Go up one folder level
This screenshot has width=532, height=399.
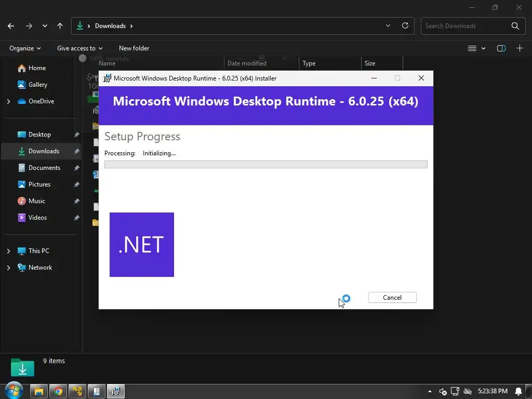[x=60, y=26]
